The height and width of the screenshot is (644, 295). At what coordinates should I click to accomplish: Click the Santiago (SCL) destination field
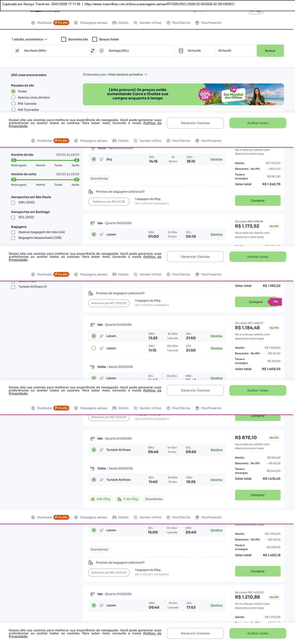tap(138, 51)
